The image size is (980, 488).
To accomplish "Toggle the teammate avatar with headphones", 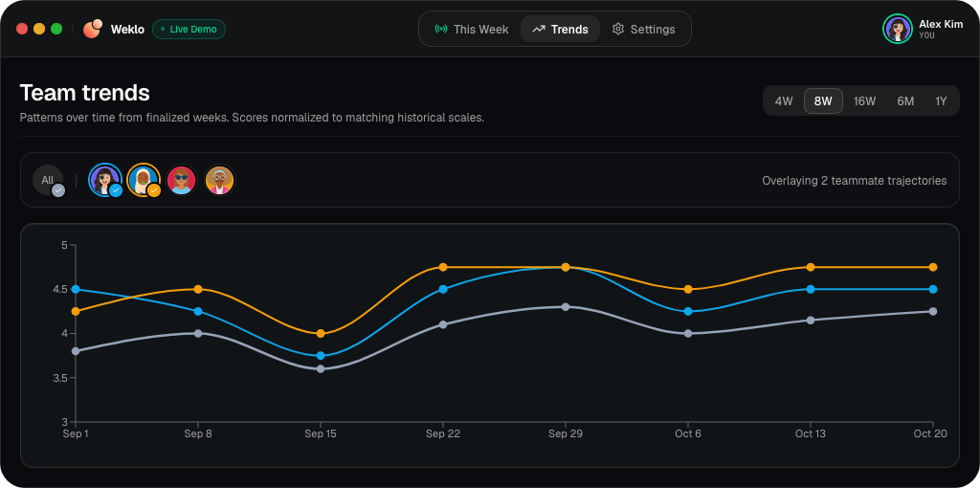I will 219,180.
